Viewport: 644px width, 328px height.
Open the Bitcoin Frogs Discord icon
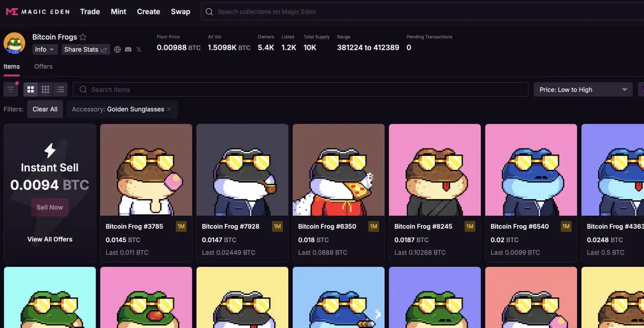coord(128,49)
